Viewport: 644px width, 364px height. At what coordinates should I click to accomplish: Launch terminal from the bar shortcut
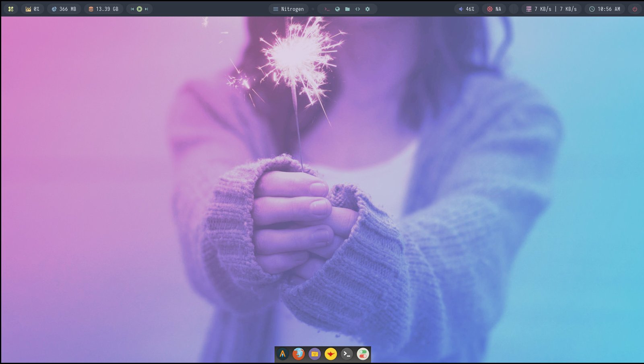pos(327,9)
